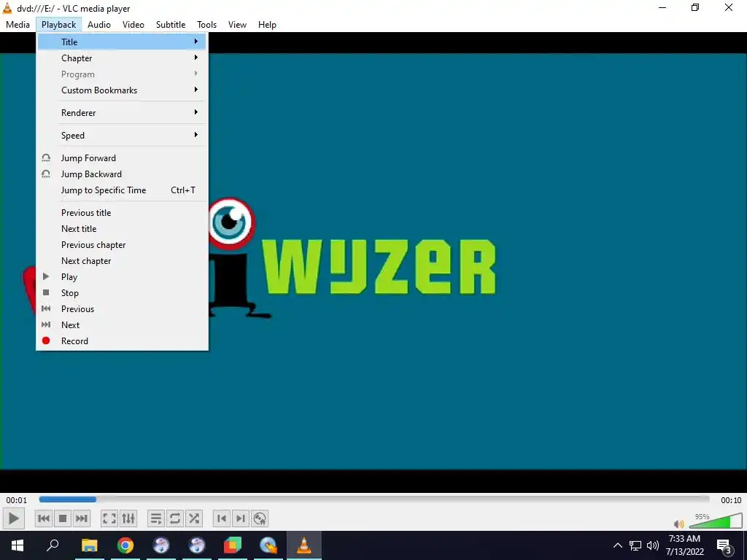Image resolution: width=747 pixels, height=560 pixels.
Task: Expand the Speed submenu
Action: (122, 135)
